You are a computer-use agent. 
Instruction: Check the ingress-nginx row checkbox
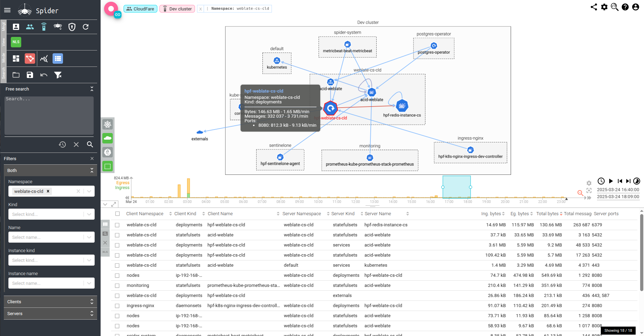[117, 306]
